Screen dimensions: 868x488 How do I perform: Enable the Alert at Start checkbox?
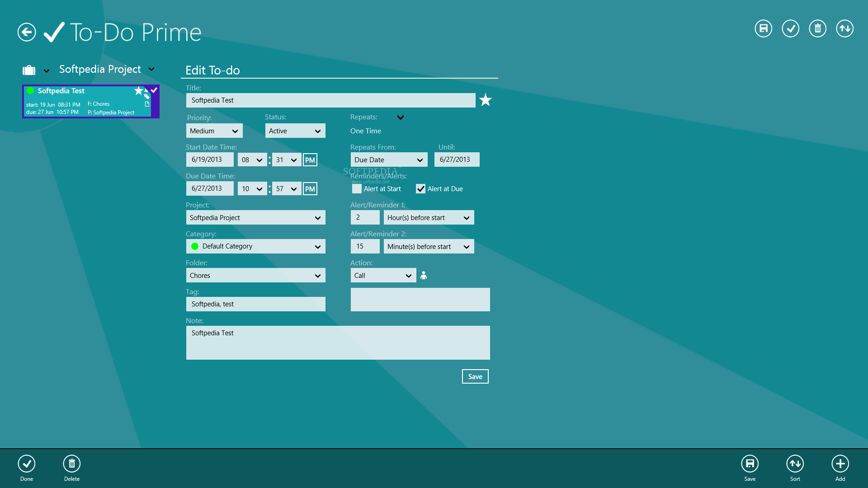(357, 189)
